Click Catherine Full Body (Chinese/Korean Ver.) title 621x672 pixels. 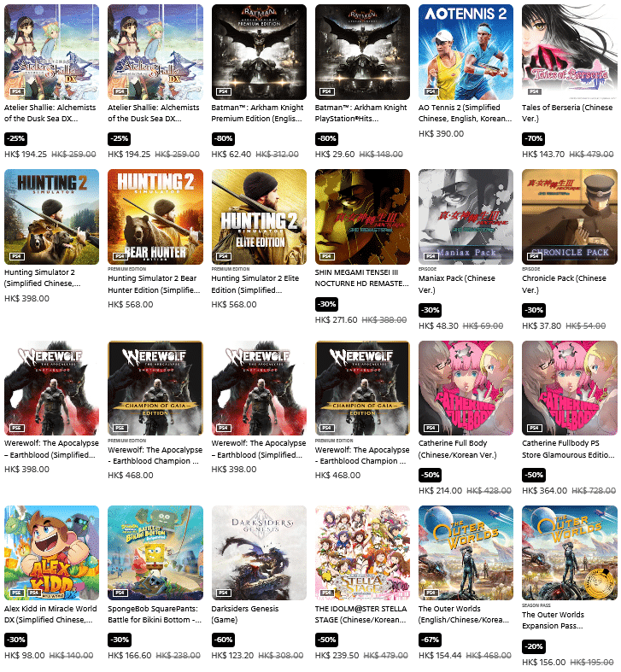tap(457, 449)
